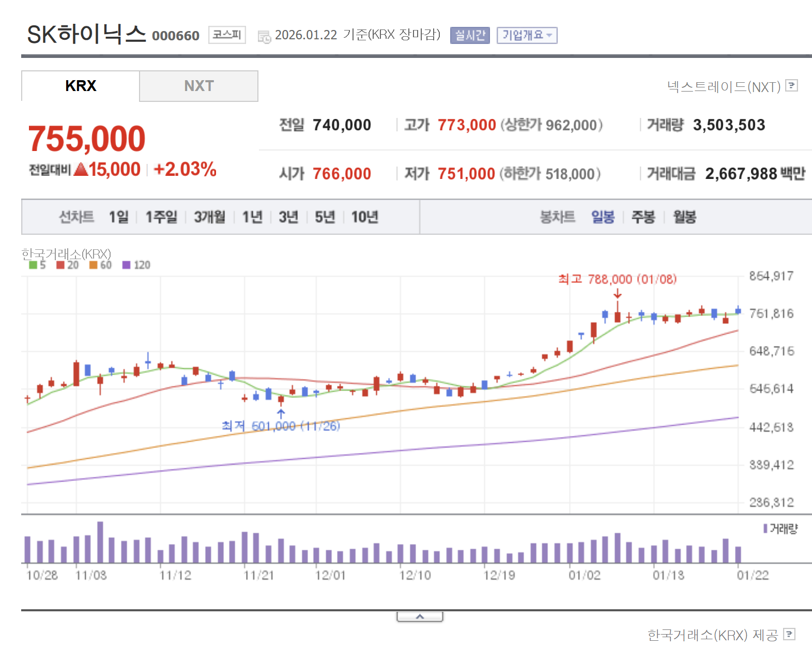Screen dimensions: 812x647
Task: Click the 거래량 value 3,503,503
Action: pos(729,125)
